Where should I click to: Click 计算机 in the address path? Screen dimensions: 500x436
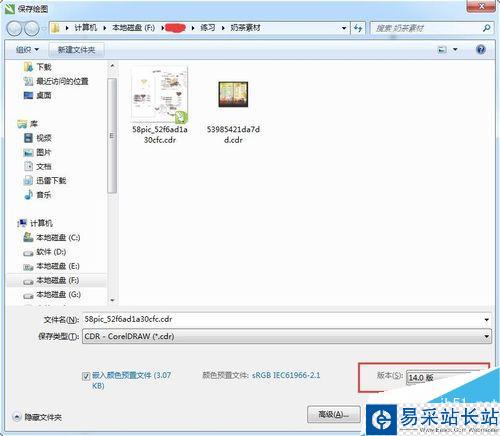pyautogui.click(x=85, y=28)
